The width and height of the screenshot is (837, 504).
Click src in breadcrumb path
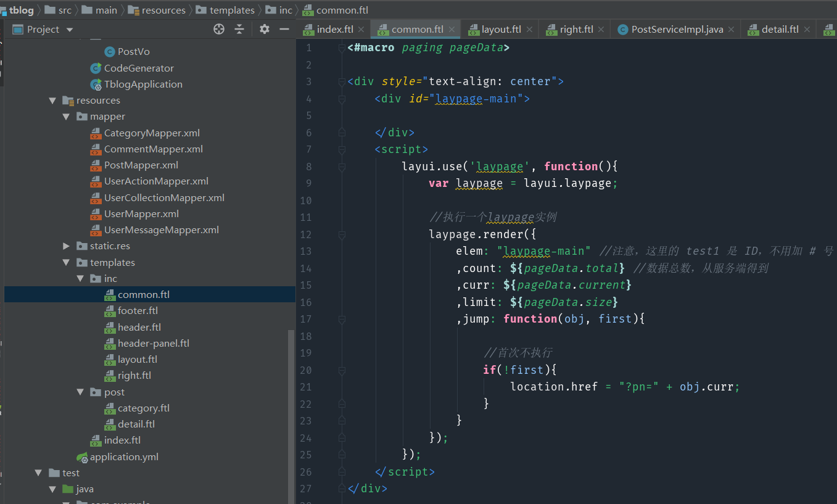(x=65, y=10)
